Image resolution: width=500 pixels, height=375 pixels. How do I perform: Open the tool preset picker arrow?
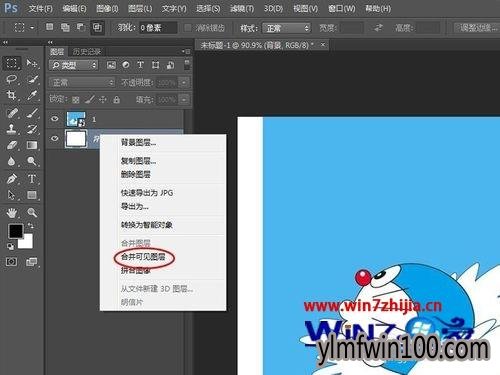tap(32, 28)
